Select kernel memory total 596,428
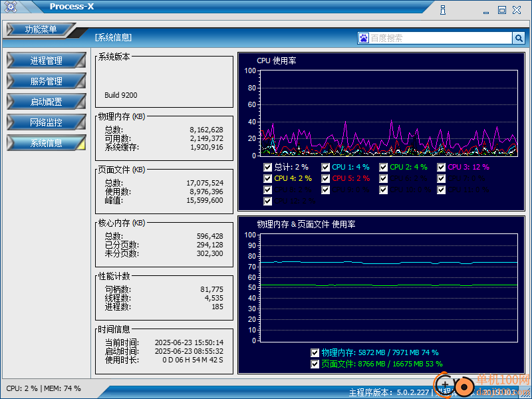 pyautogui.click(x=210, y=236)
